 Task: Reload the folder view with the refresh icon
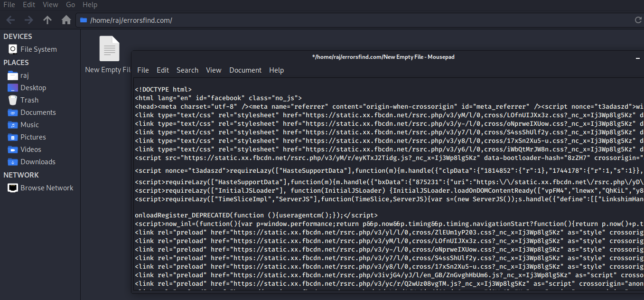pyautogui.click(x=639, y=20)
